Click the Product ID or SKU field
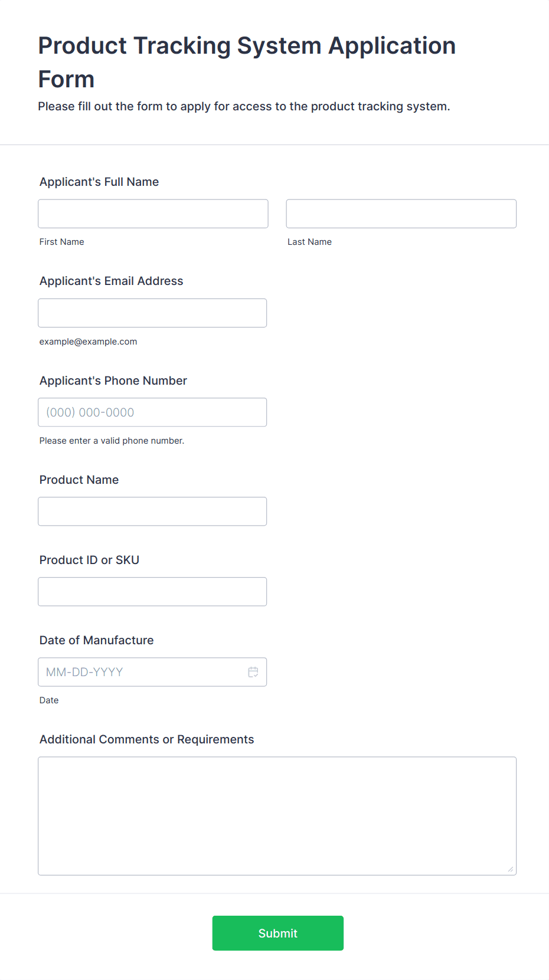The height and width of the screenshot is (980, 549). tap(152, 592)
